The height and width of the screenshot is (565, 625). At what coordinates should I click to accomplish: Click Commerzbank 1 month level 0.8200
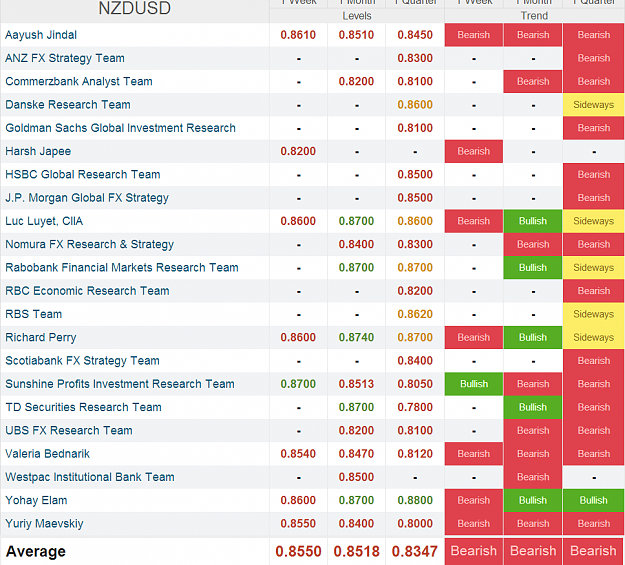tap(356, 81)
